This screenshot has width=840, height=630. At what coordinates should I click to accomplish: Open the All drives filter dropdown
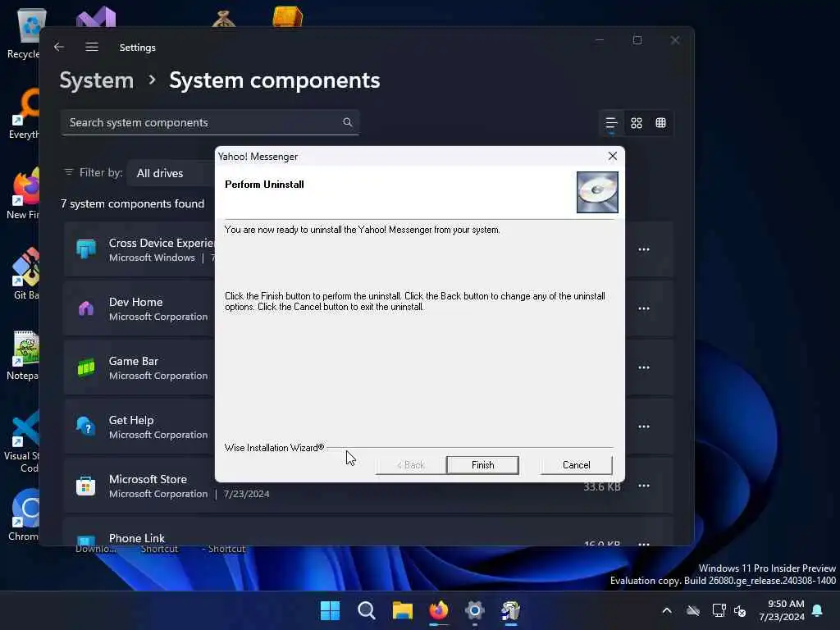(x=171, y=173)
